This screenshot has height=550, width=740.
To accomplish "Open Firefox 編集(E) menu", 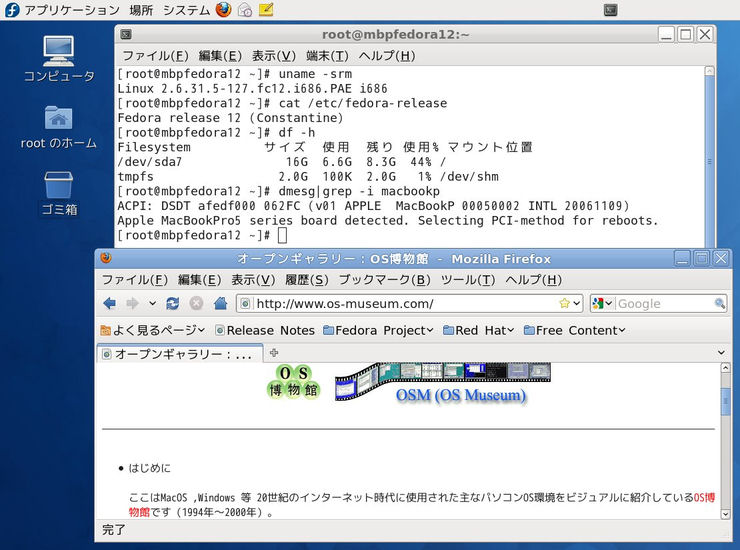I will 199,279.
